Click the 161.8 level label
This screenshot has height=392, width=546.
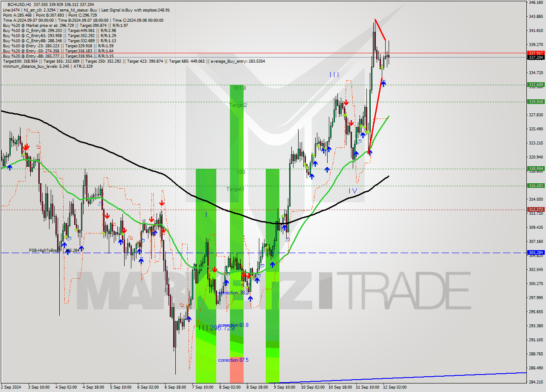point(239,88)
